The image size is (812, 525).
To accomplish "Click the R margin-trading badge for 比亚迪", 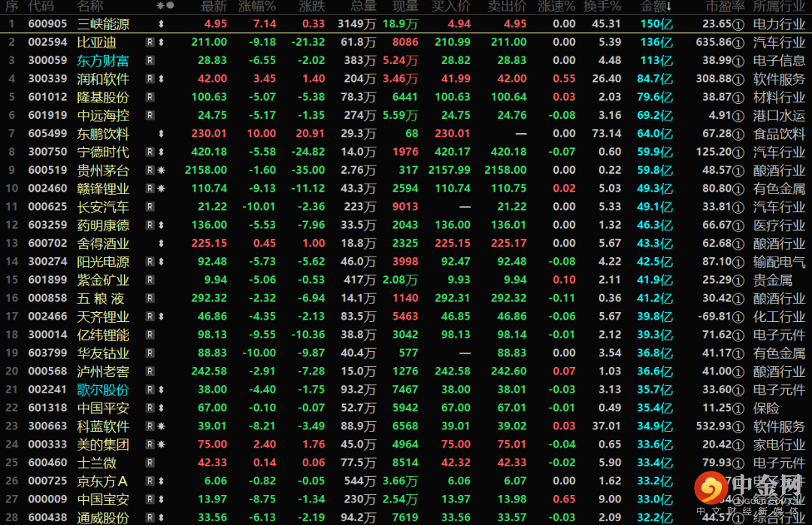I will [150, 43].
